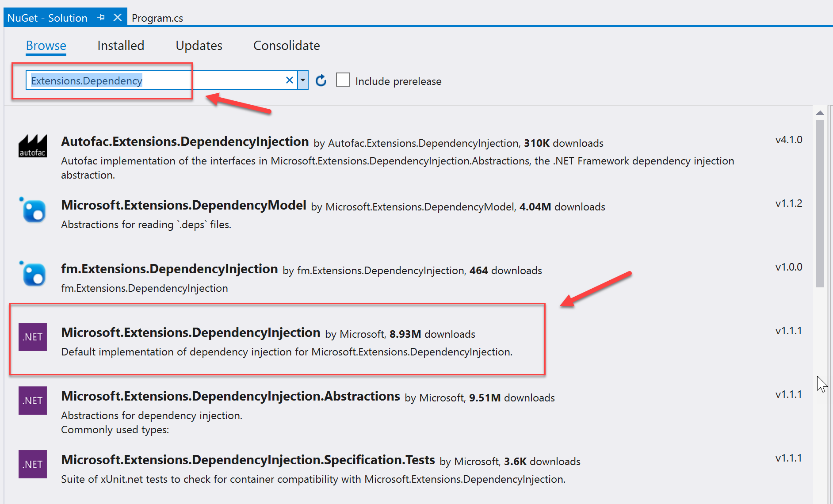Click the '3.6K downloads' text
The image size is (833, 504).
[543, 462]
